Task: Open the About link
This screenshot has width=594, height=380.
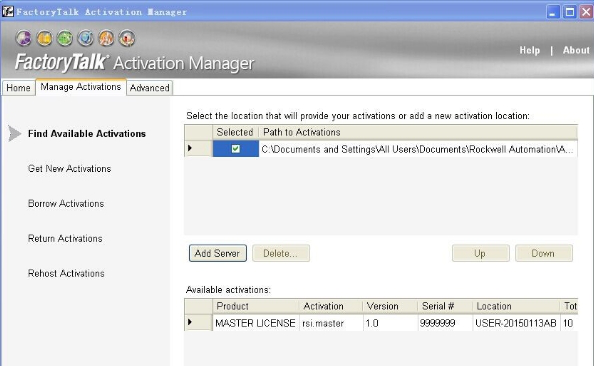Action: [x=576, y=50]
